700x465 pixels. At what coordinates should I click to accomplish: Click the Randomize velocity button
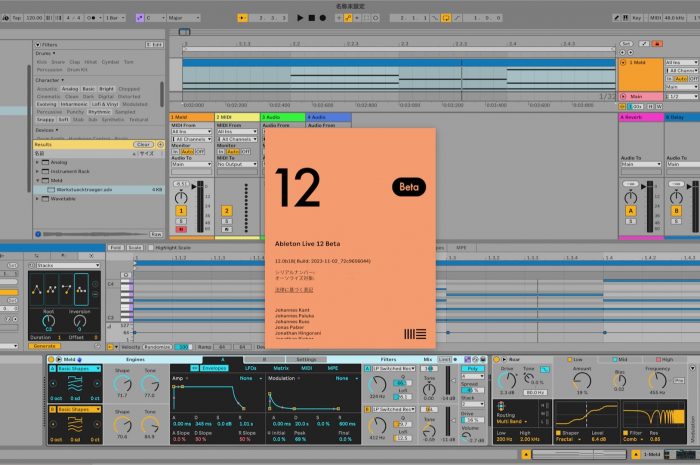coord(157,347)
